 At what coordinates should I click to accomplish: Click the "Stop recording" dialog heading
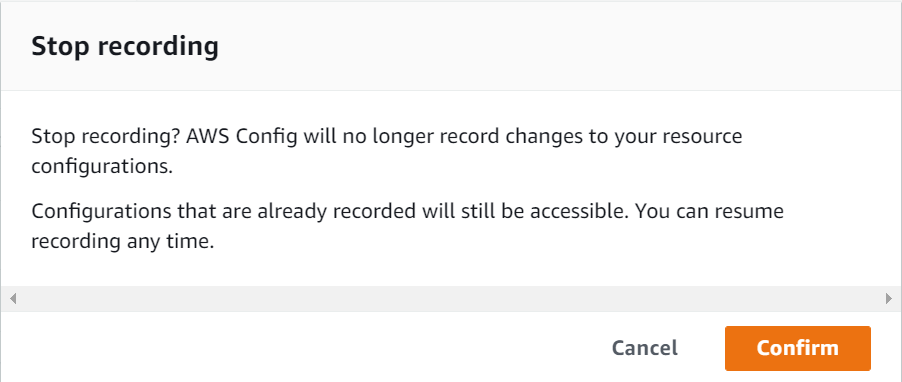[x=125, y=46]
